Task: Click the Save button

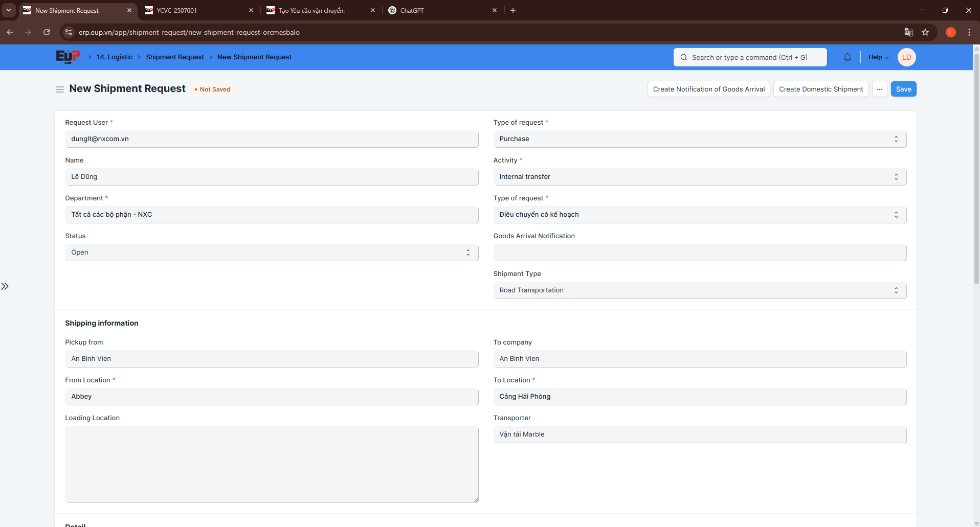Action: (903, 89)
